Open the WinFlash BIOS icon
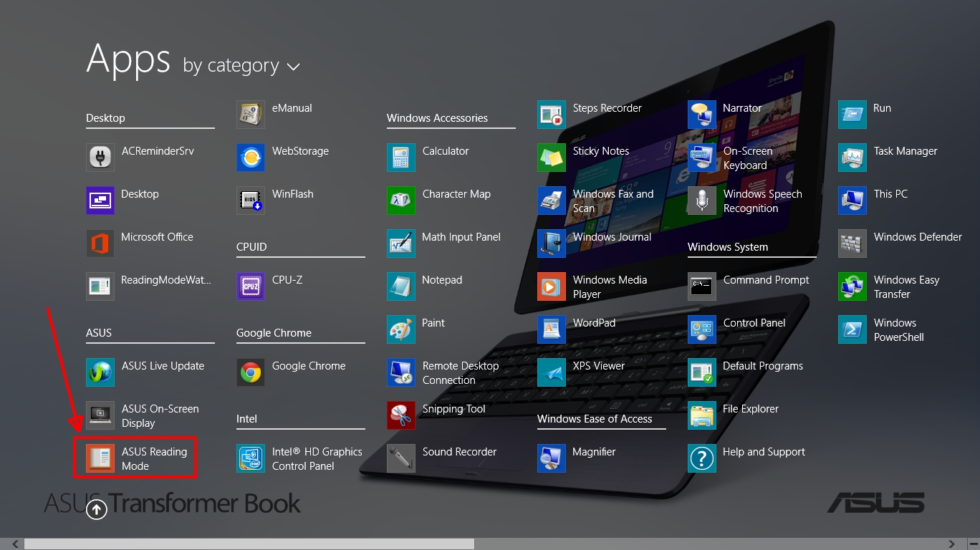This screenshot has height=550, width=980. pyautogui.click(x=251, y=201)
